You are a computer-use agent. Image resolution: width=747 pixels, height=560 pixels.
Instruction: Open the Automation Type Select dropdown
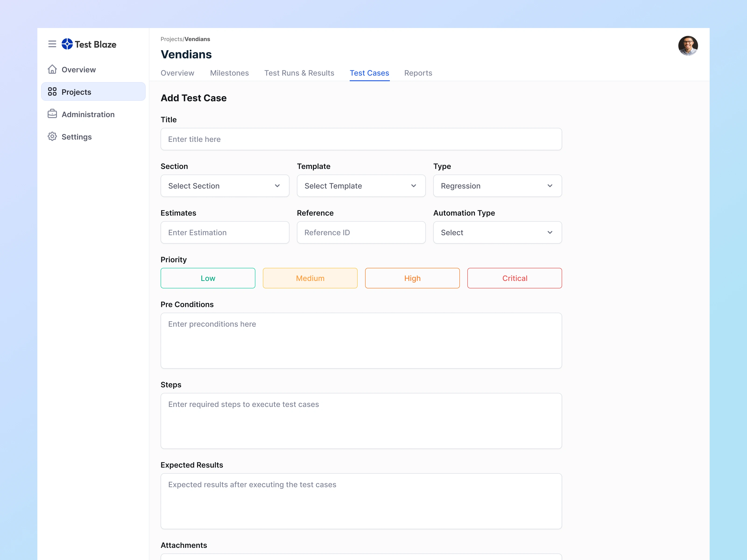click(x=497, y=232)
